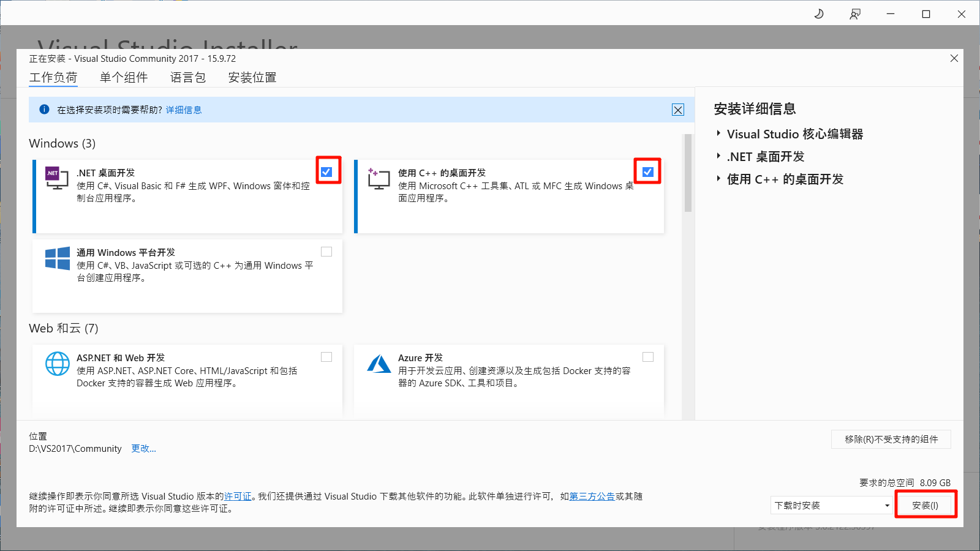Minimize the Visual Studio Installer window
980x551 pixels.
[891, 14]
